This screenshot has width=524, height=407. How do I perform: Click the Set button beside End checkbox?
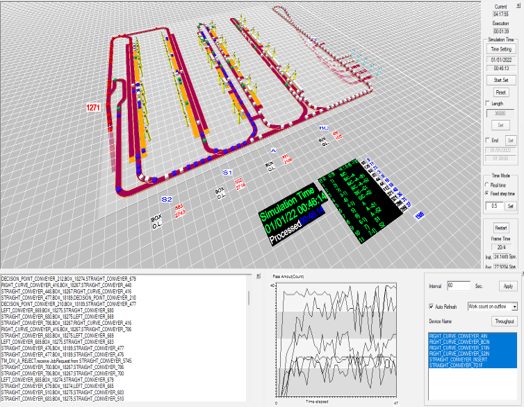(510, 140)
